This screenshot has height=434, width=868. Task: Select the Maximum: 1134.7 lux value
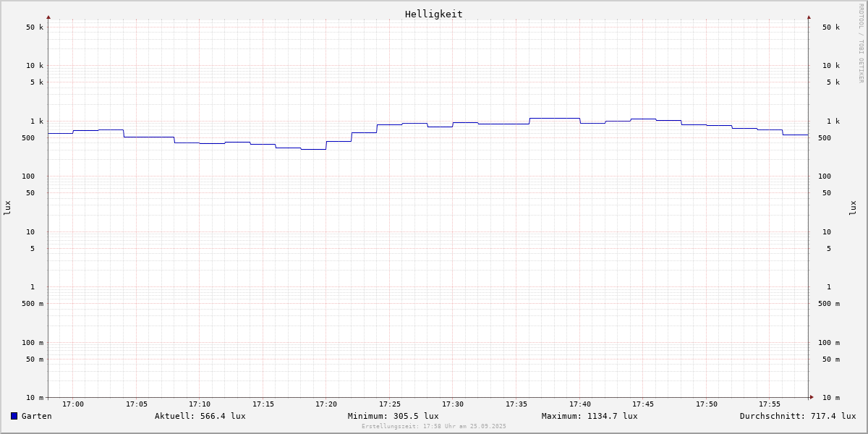pyautogui.click(x=590, y=416)
